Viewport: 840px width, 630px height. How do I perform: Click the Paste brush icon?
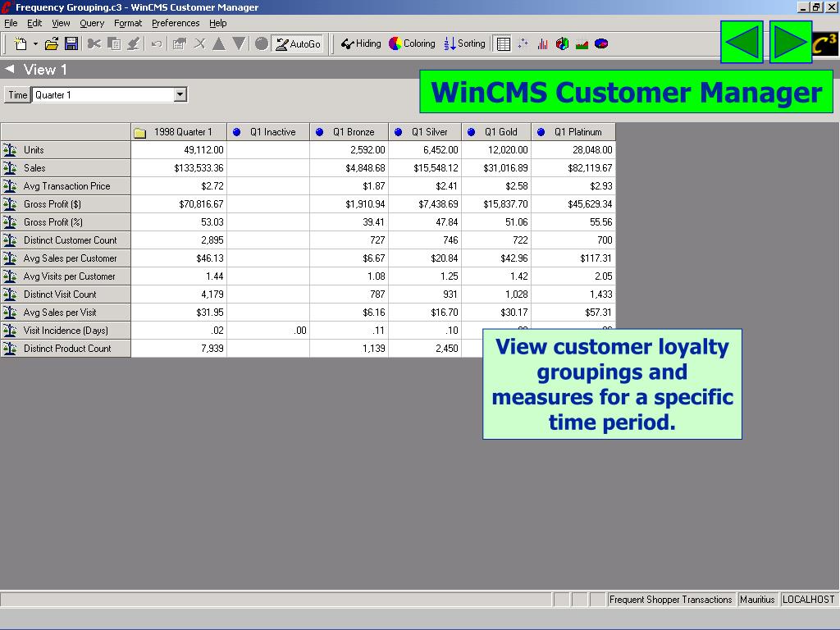click(x=134, y=44)
